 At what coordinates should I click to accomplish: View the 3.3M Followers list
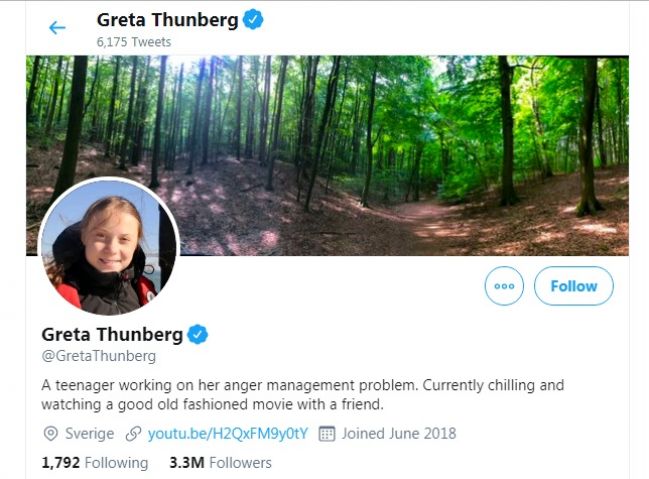(220, 463)
